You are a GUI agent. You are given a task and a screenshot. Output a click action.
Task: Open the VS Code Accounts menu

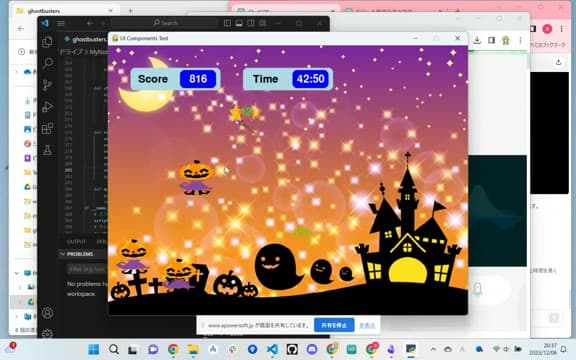pos(47,313)
